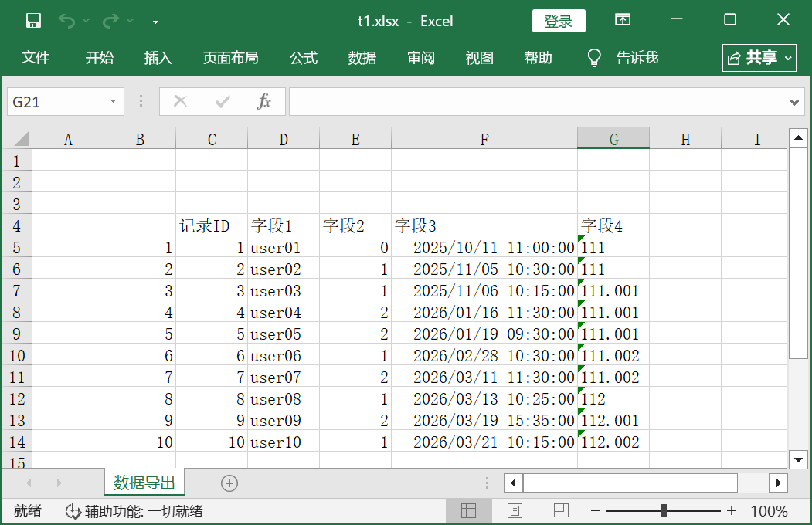
Task: Click cell with 2026/03/21 10:15:00
Action: (484, 442)
